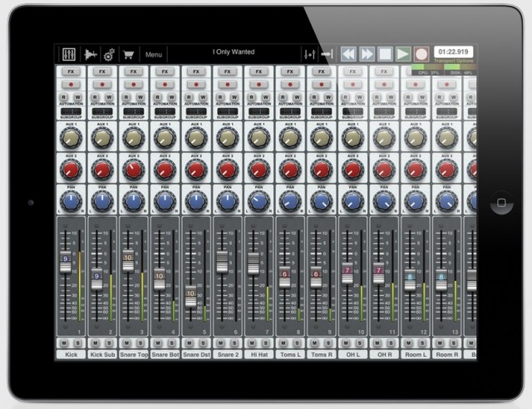The width and height of the screenshot is (532, 409).
Task: Fast forward the transport
Action: click(367, 54)
